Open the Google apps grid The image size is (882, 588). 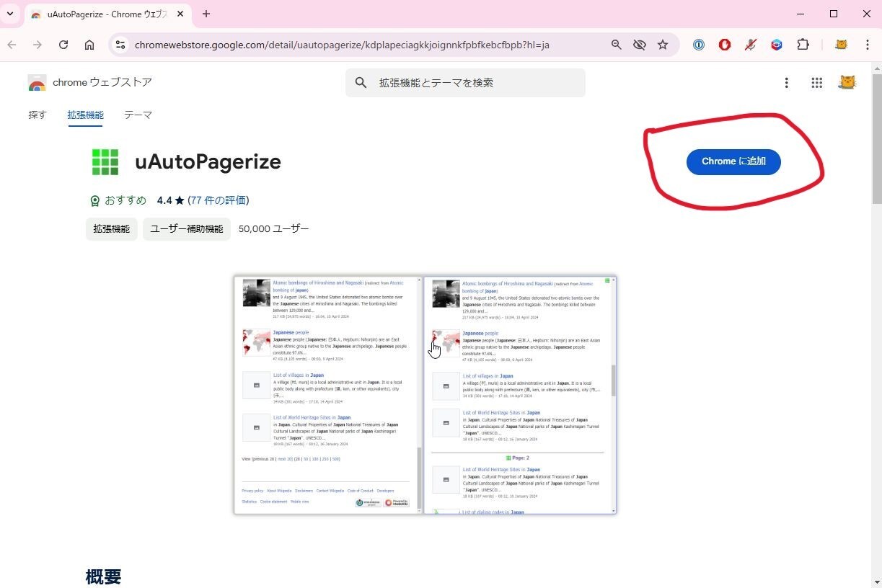(x=817, y=83)
